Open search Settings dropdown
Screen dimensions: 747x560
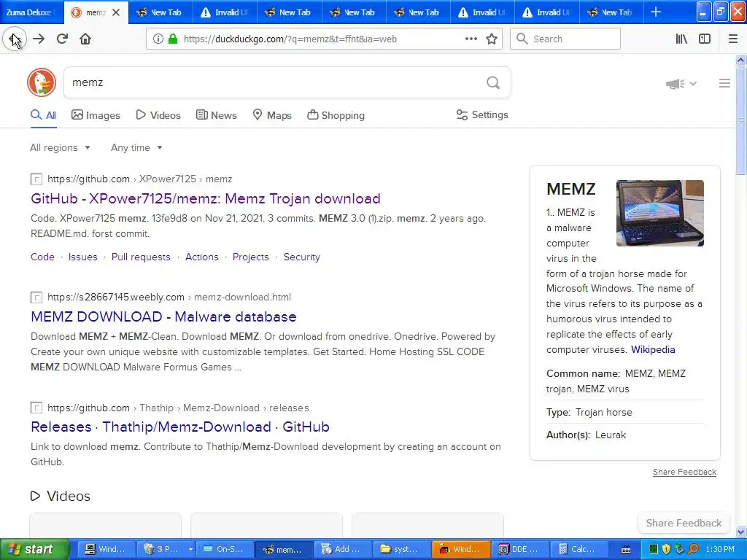pos(482,114)
